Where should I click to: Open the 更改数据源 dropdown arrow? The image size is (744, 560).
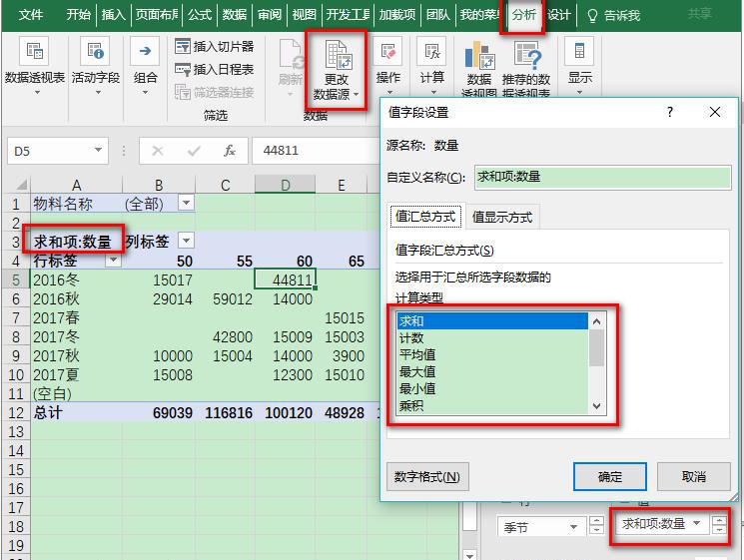click(357, 95)
